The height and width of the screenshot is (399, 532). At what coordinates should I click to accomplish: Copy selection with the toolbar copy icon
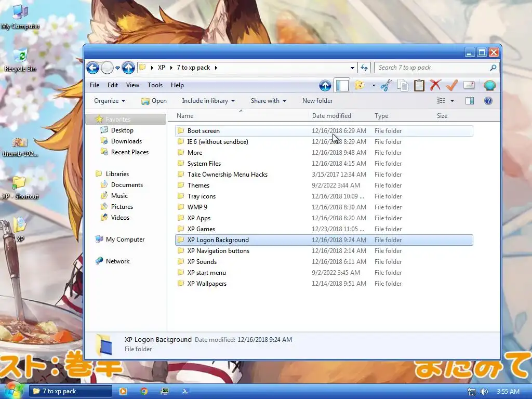(x=403, y=85)
